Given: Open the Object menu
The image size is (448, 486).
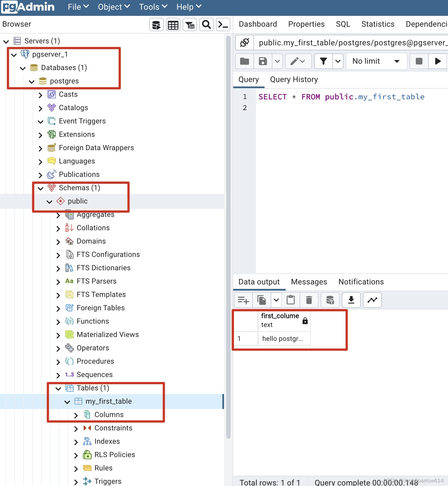Looking at the screenshot, I should click(x=114, y=7).
